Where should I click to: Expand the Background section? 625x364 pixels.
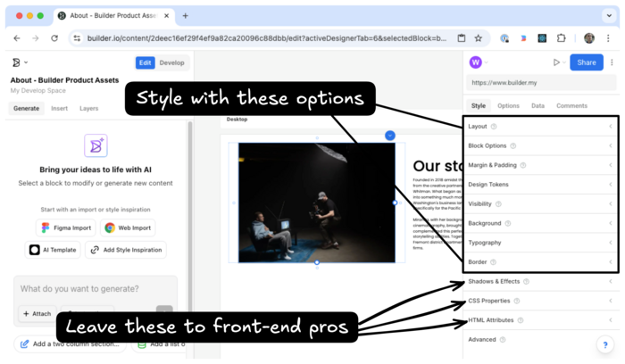tap(541, 223)
